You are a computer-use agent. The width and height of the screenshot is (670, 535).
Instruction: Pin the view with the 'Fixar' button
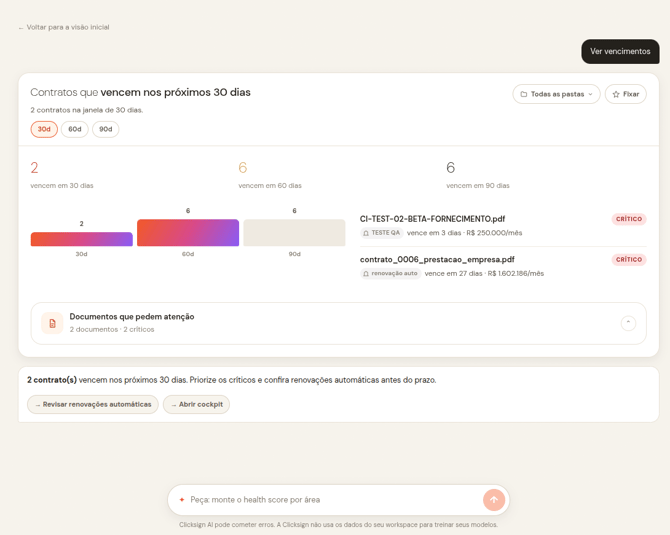click(626, 94)
